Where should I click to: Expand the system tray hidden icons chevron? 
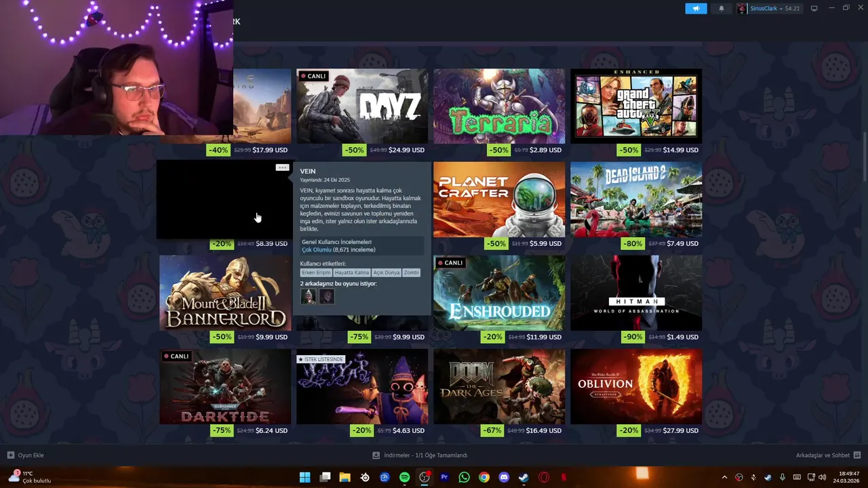coord(724,477)
